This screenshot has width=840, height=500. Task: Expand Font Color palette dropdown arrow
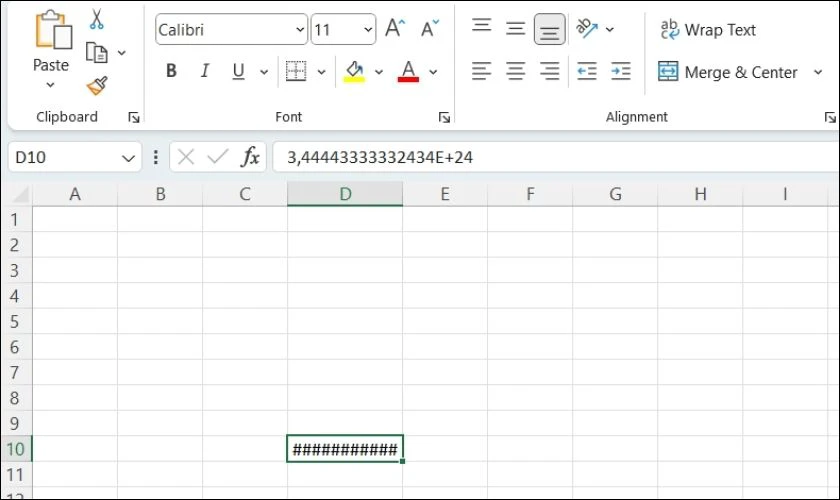(433, 72)
